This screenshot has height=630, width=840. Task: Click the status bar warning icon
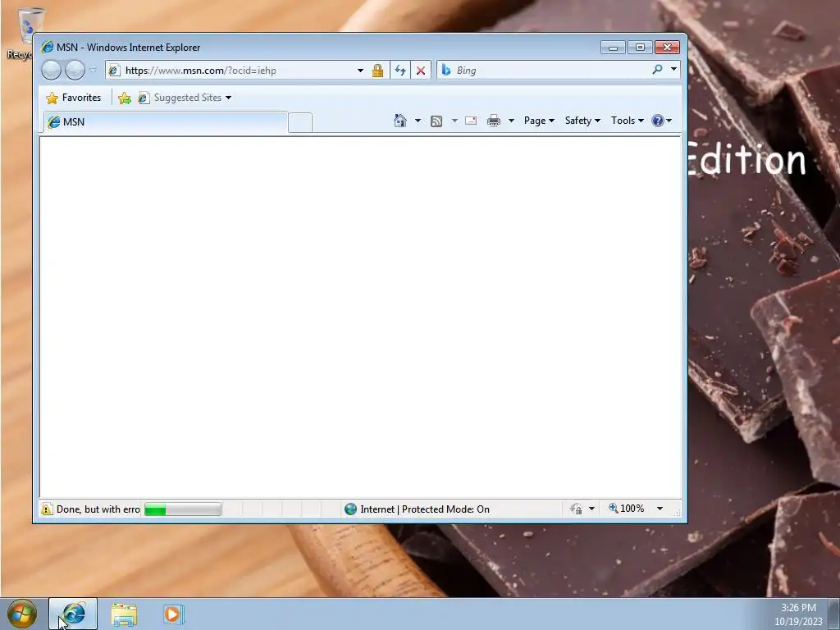47,509
